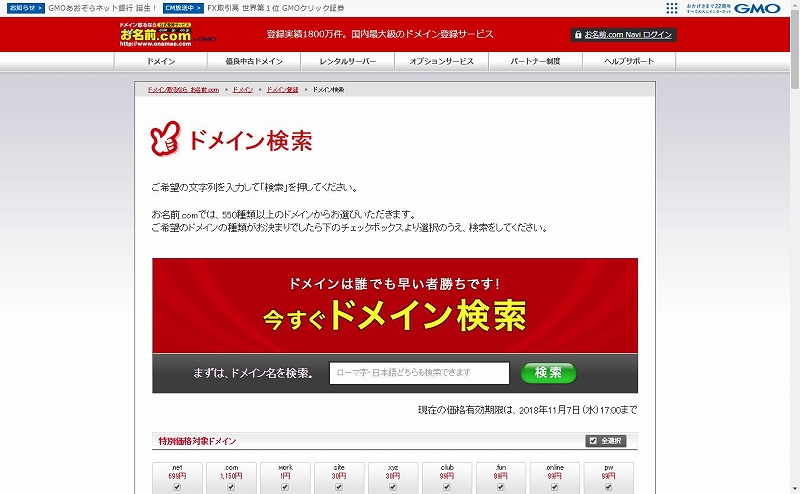Viewport: 800px width, 494px height.
Task: Toggle the 全選択 select-all checkbox
Action: pyautogui.click(x=593, y=440)
